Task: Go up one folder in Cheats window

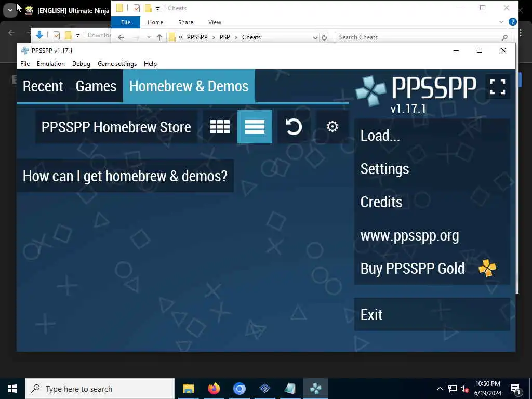Action: click(159, 37)
